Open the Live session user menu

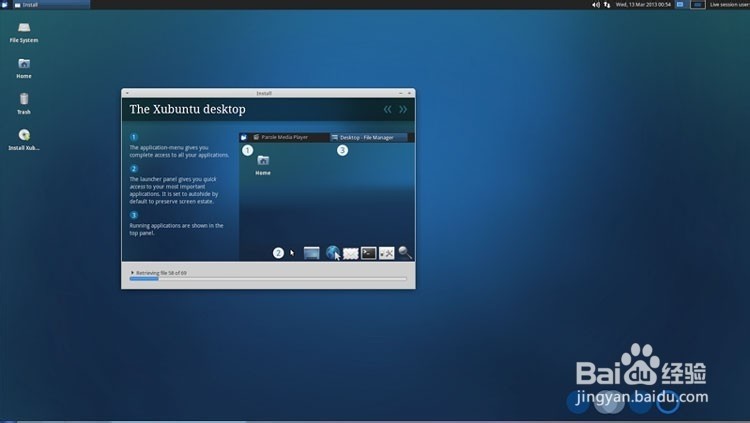pos(728,5)
